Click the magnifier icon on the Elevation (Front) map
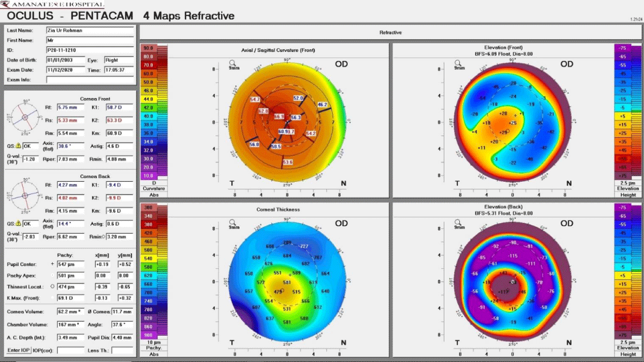The image size is (644, 362). 457,62
